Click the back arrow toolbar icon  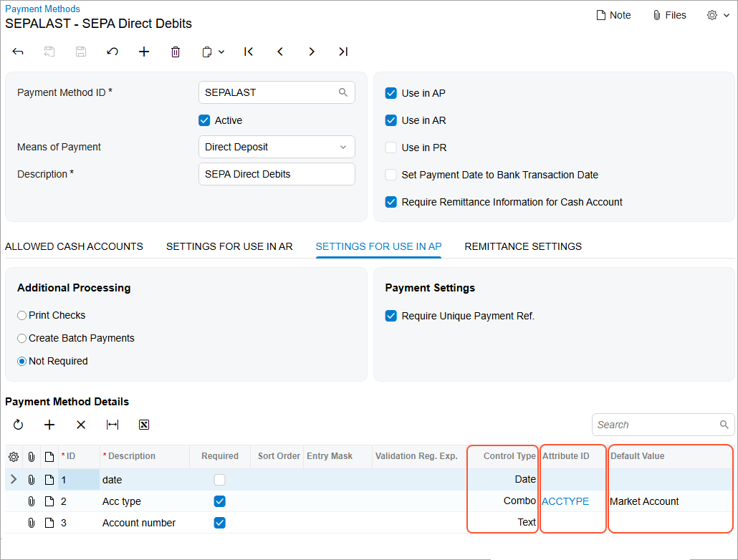[x=18, y=52]
